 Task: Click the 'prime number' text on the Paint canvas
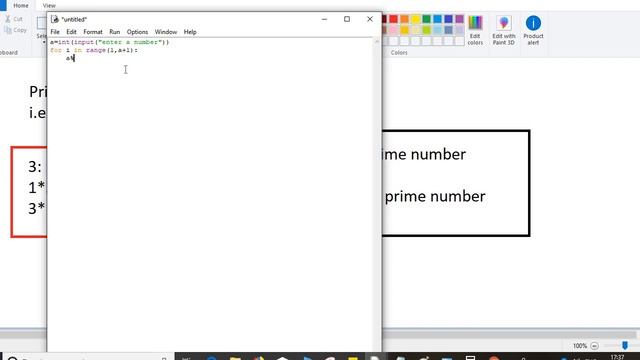coord(435,196)
